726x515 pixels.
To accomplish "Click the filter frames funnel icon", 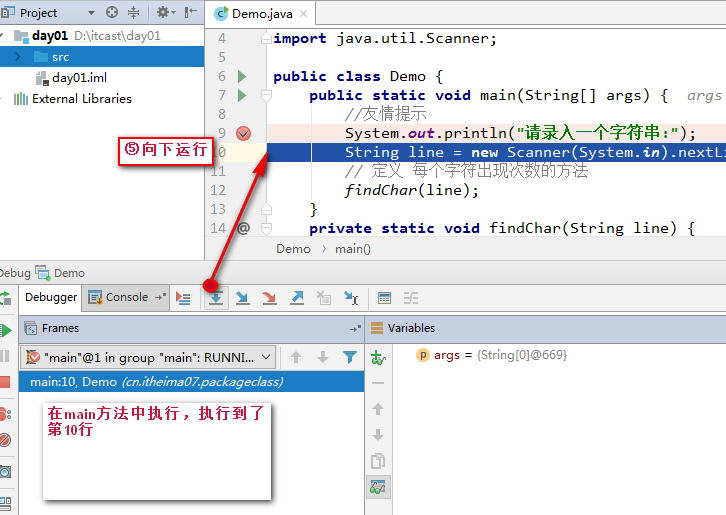I will [349, 357].
